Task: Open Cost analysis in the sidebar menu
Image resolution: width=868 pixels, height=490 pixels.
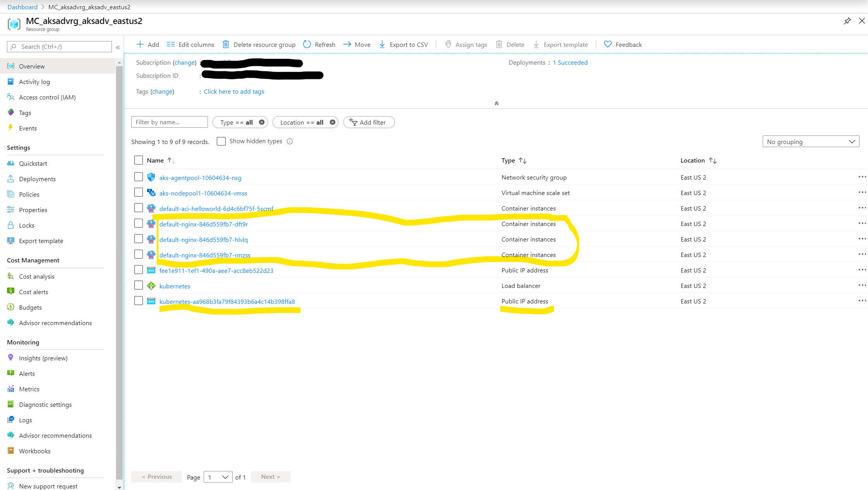Action: click(x=37, y=276)
